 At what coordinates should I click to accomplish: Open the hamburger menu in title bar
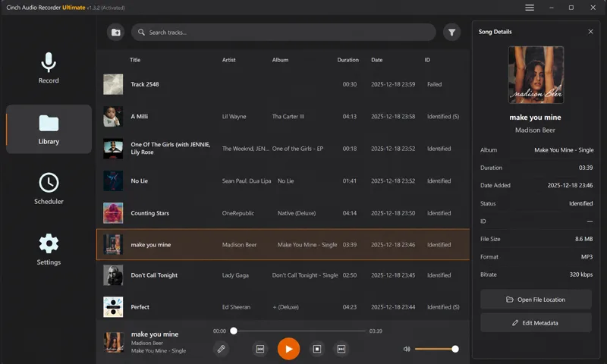[530, 8]
